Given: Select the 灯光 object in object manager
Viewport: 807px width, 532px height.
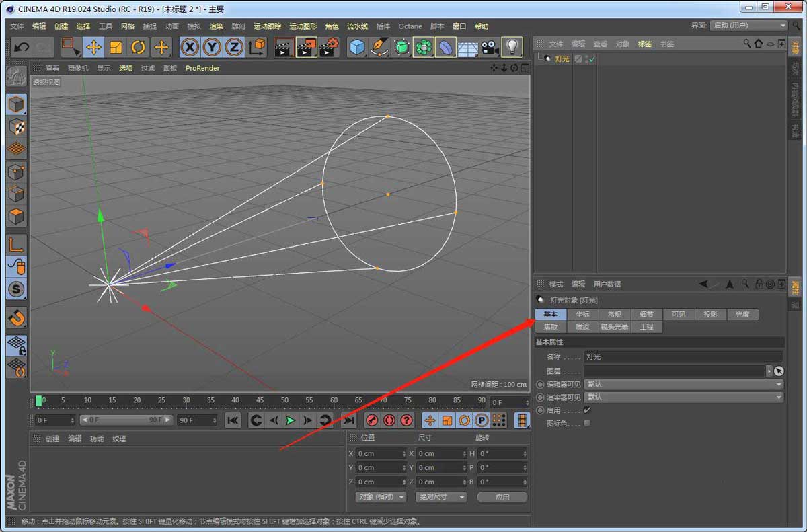Looking at the screenshot, I should pyautogui.click(x=562, y=59).
